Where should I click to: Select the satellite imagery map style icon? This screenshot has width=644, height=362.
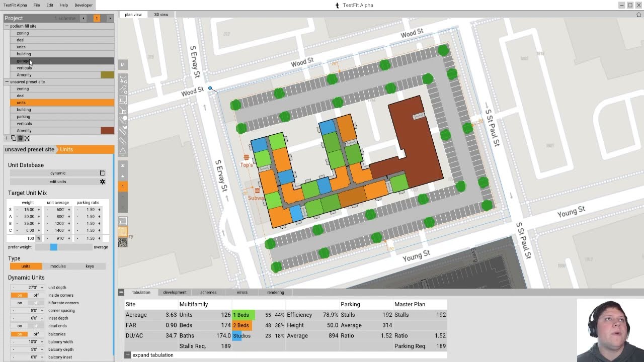tap(123, 242)
